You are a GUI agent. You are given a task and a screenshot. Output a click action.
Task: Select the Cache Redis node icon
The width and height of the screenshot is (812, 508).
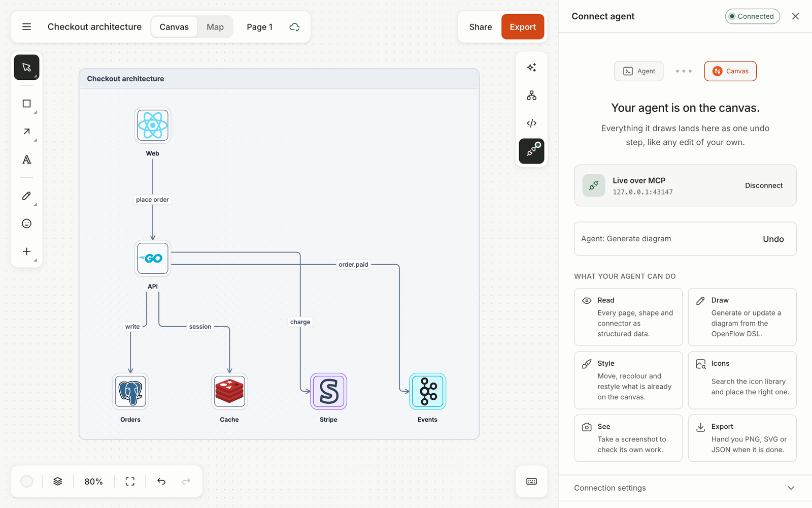coord(229,391)
